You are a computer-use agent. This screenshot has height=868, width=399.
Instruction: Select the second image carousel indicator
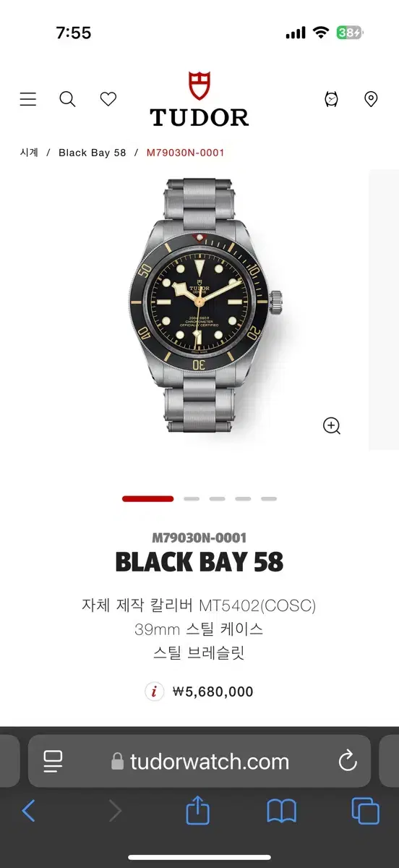point(192,498)
